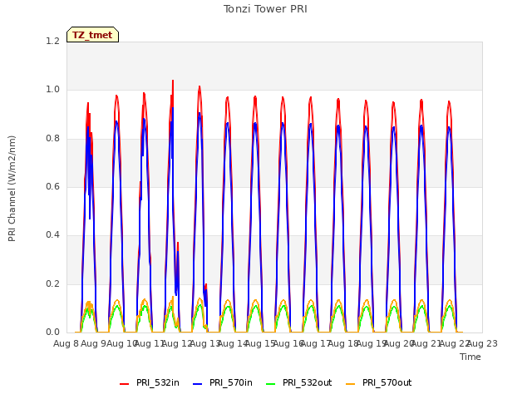
Task: Click the 1.0 y-axis tick label
Action: click(52, 90)
